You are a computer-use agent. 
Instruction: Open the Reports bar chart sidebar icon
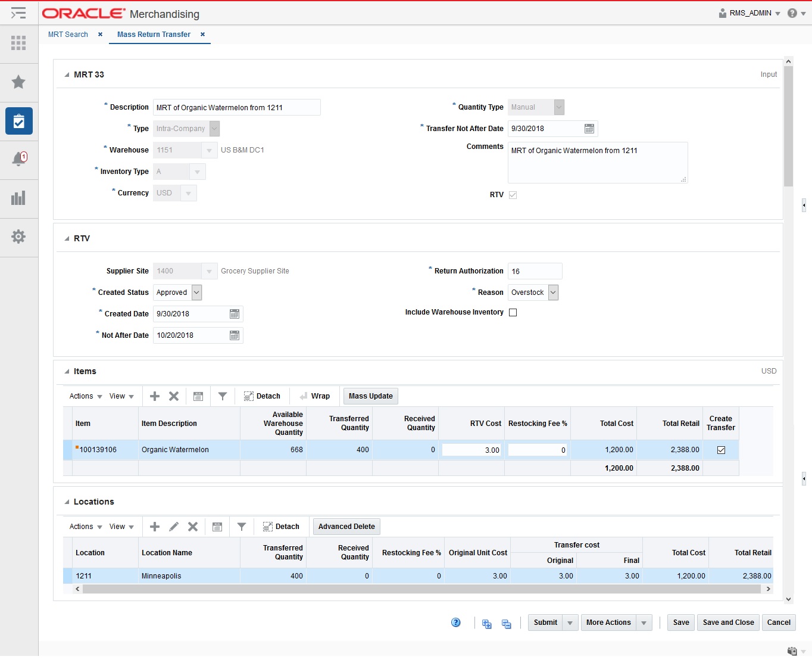point(18,198)
